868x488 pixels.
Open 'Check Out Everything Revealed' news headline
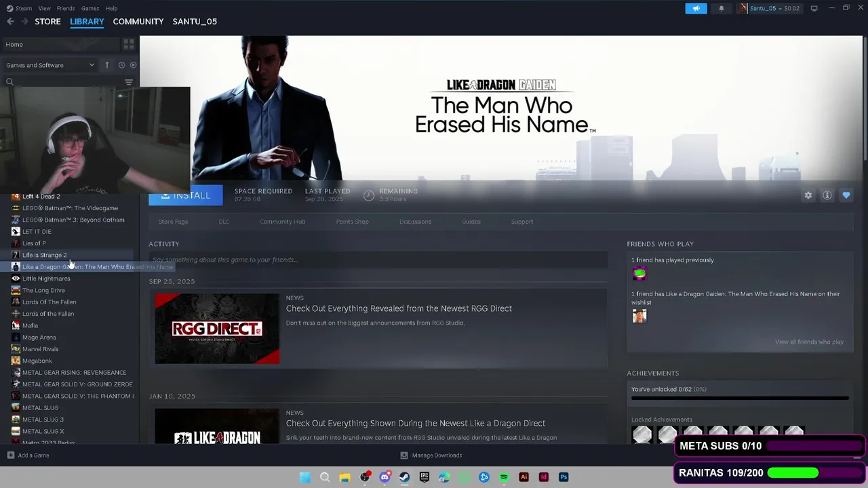pos(399,308)
